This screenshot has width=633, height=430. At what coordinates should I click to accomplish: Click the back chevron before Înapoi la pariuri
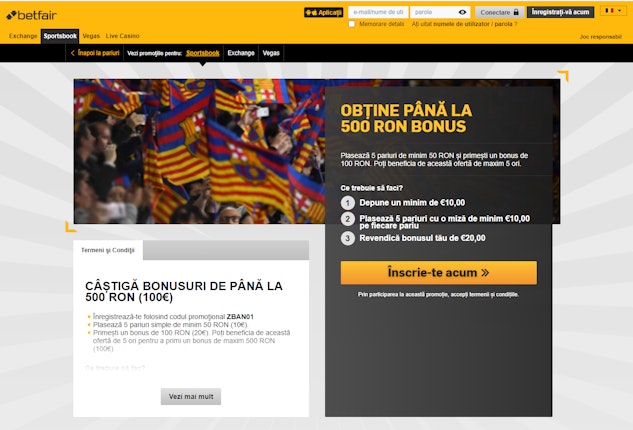pos(73,53)
